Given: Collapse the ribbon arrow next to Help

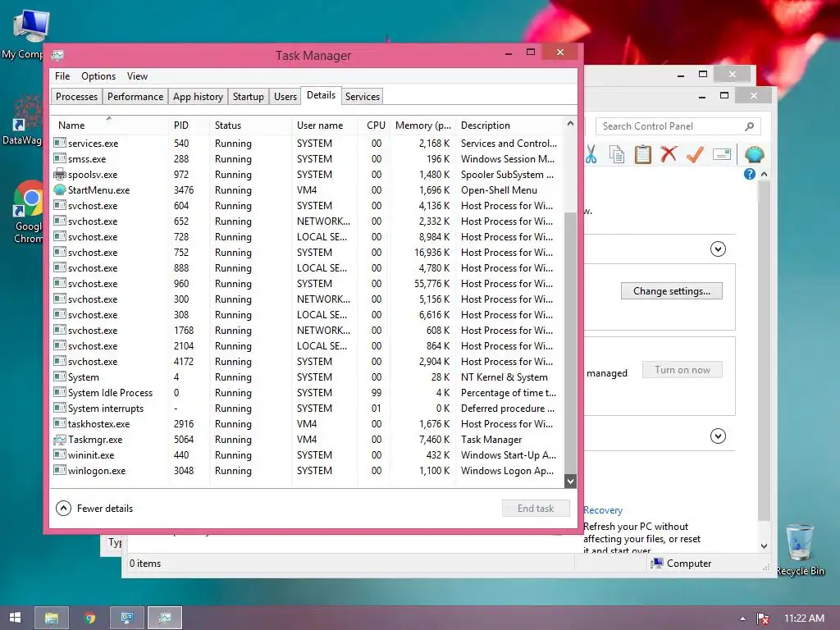Looking at the screenshot, I should click(765, 174).
